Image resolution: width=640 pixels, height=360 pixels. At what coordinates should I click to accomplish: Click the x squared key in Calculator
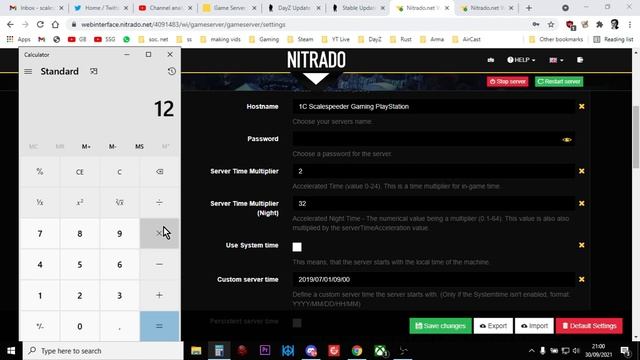(80, 202)
